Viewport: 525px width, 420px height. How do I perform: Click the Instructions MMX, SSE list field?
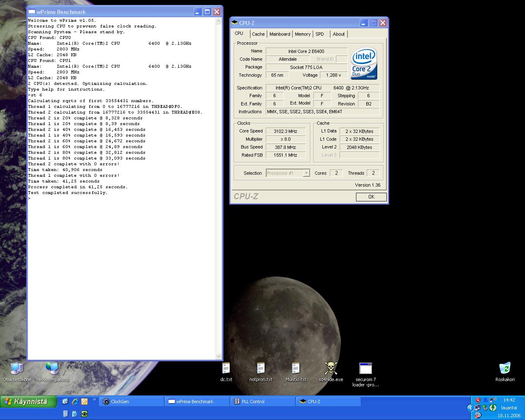coord(322,112)
